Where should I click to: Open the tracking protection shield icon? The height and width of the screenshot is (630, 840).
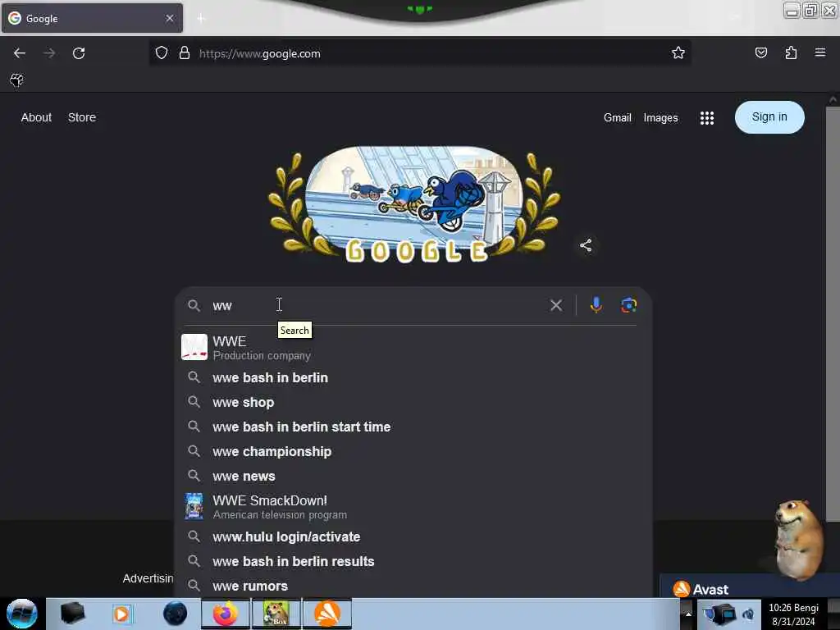tap(162, 53)
